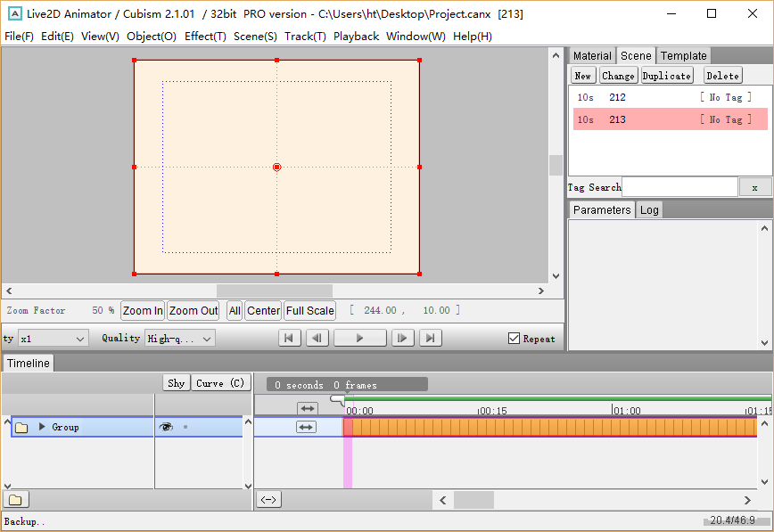Duplicate the selected scene

click(x=667, y=76)
